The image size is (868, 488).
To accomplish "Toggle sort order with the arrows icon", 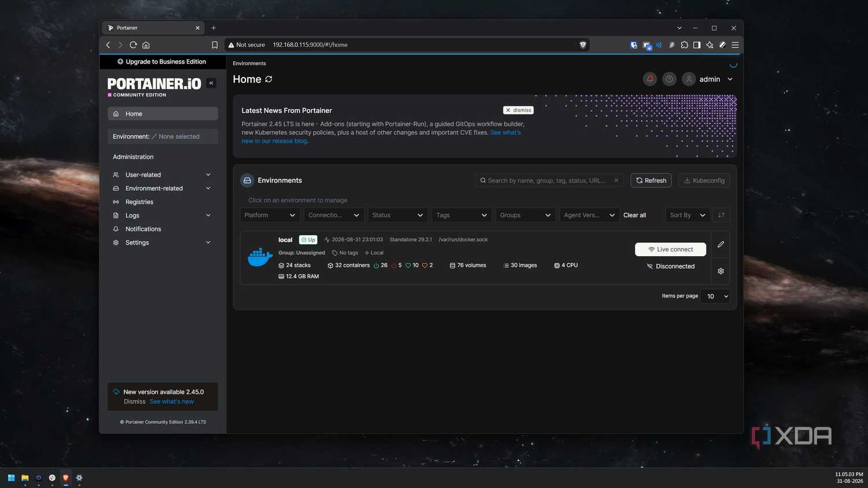I will [721, 215].
